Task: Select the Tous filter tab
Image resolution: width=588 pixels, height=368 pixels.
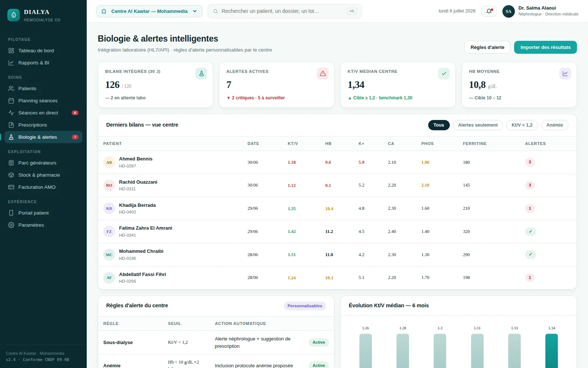Action: (x=439, y=125)
